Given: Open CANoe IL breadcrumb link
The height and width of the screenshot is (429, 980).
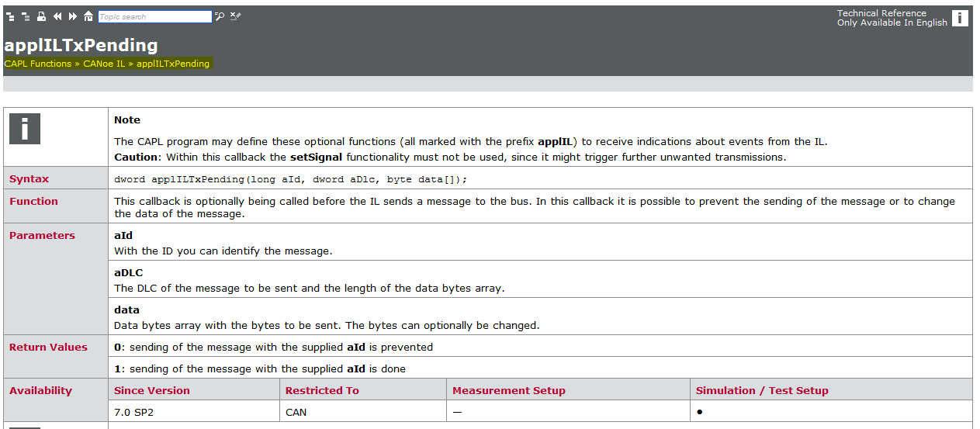Looking at the screenshot, I should click(104, 64).
